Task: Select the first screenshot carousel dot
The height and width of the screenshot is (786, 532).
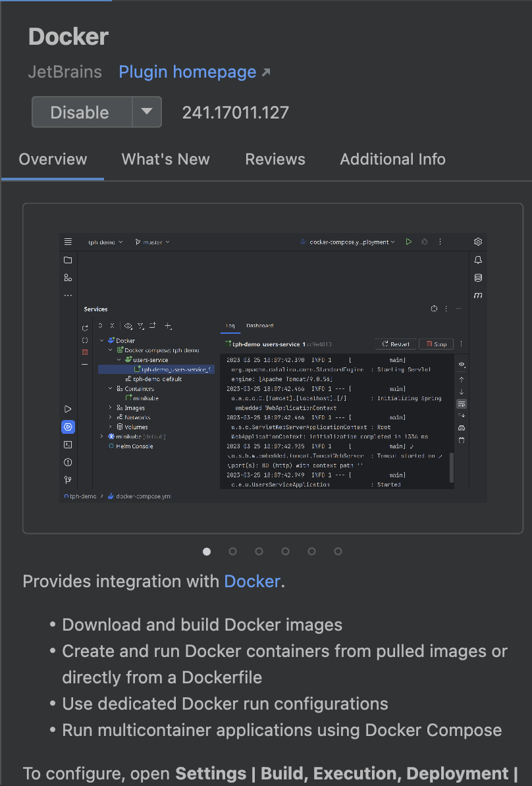Action: [x=207, y=552]
